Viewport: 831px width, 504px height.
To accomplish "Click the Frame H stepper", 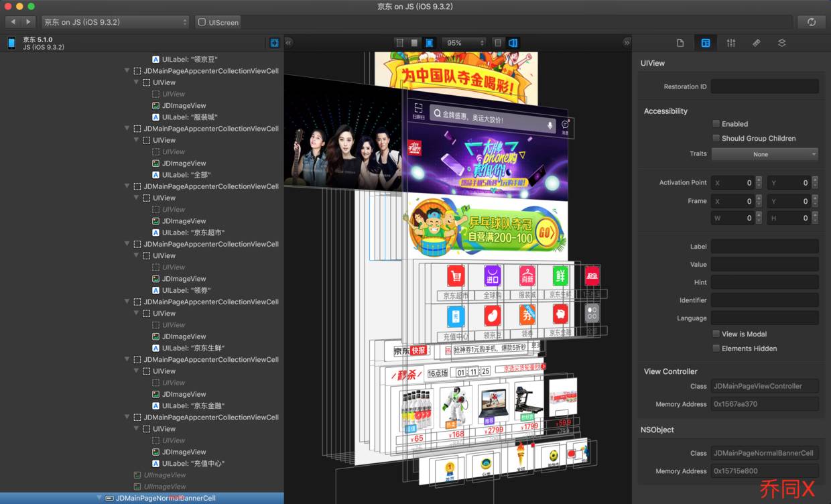I will coord(814,218).
